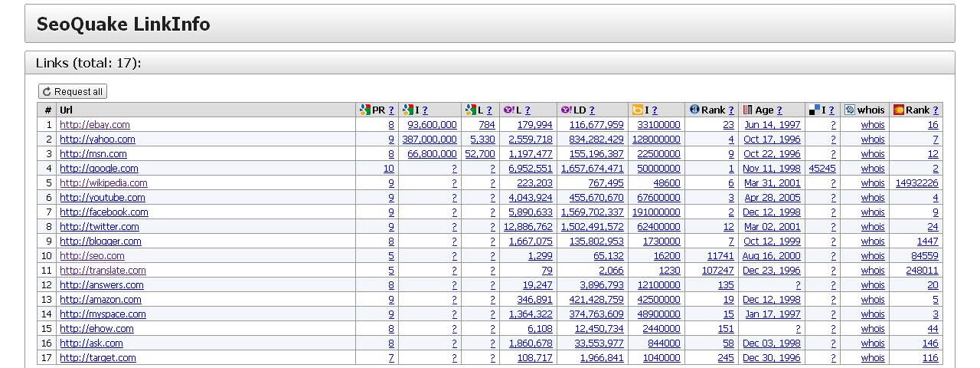Click Google links value 52,700
The width and height of the screenshot is (980, 368).
(480, 154)
